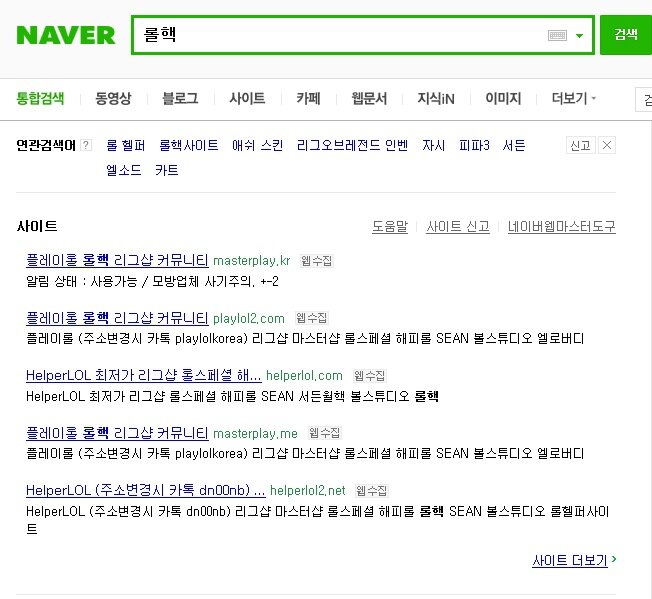Click 웹수집 badge next to playlol2.com
The height and width of the screenshot is (599, 652).
coord(311,318)
